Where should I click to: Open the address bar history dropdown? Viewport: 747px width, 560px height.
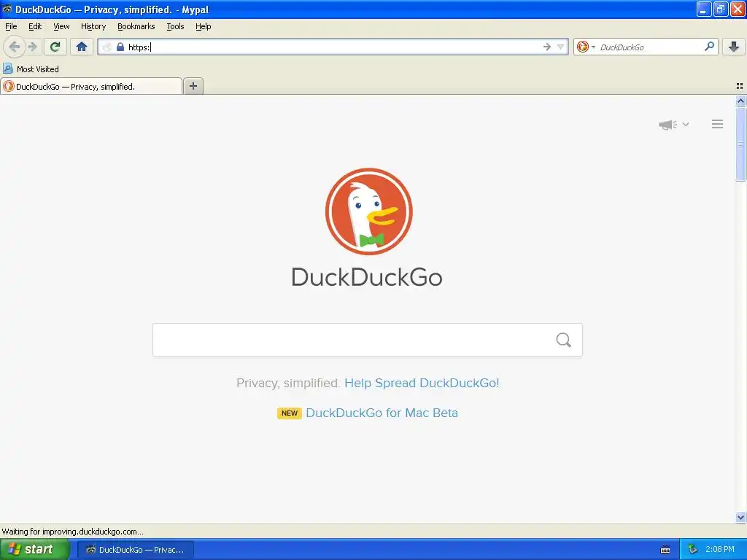pos(561,47)
